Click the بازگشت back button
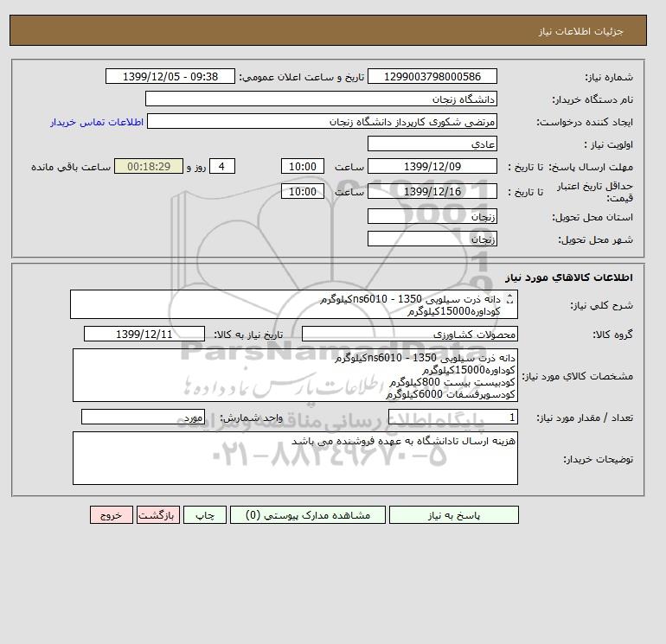Viewport: 666px width, 644px height. [x=158, y=515]
